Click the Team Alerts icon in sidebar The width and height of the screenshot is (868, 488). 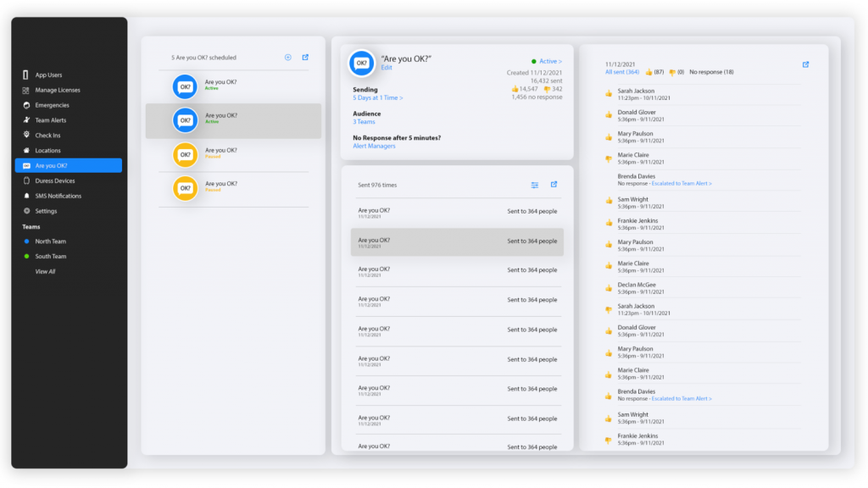click(26, 120)
